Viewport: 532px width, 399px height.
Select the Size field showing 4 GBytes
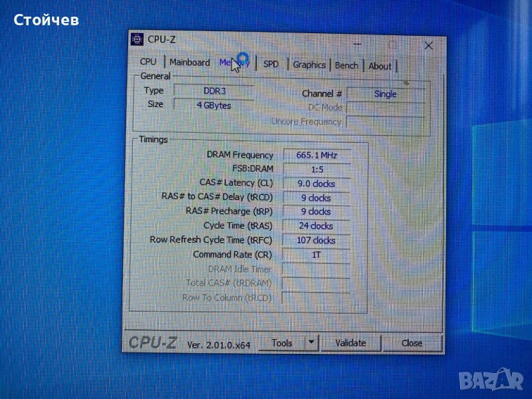(x=213, y=105)
